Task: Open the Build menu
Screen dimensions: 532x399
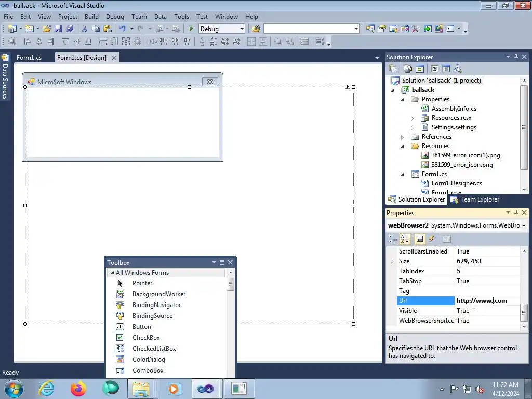Action: [91, 16]
